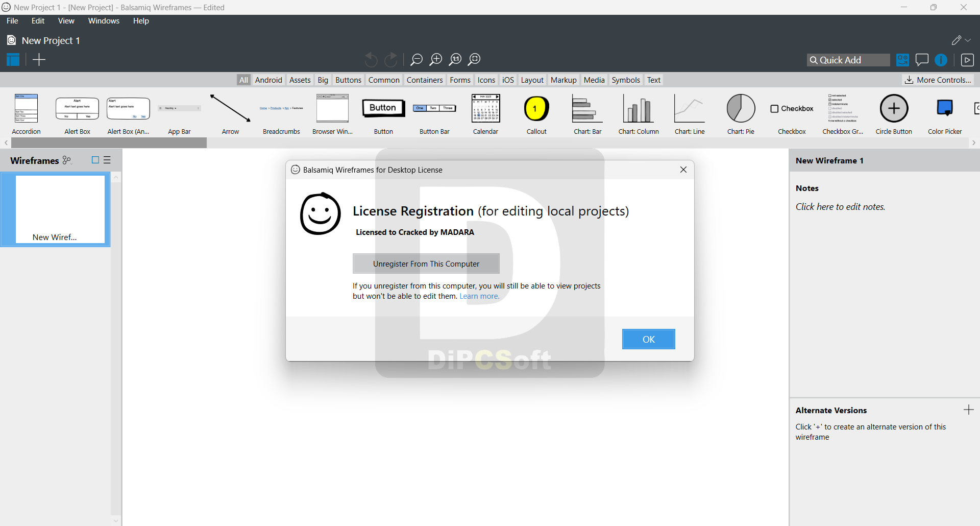Screen dimensions: 980x526
Task: Show the All controls category
Action: 243,80
